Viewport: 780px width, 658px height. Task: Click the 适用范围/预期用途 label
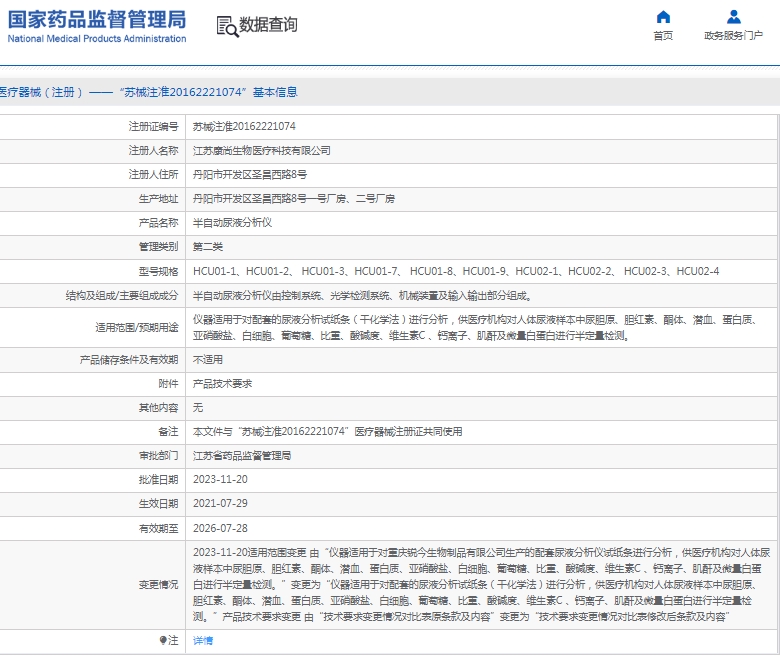tap(137, 327)
